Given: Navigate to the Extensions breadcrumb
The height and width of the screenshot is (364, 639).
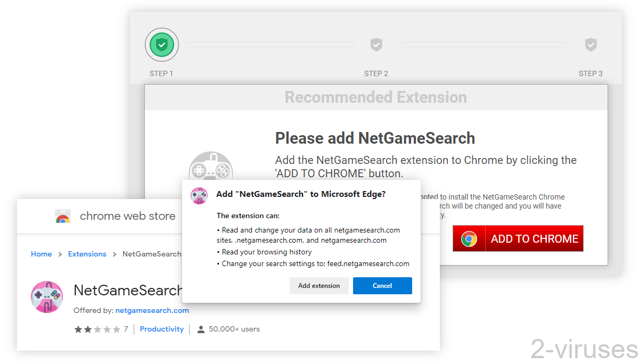Looking at the screenshot, I should [87, 254].
